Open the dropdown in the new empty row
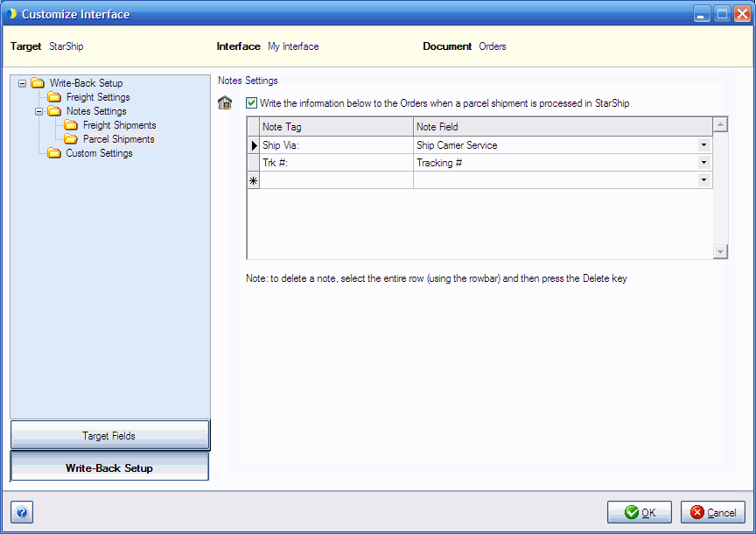The image size is (756, 534). coord(703,180)
